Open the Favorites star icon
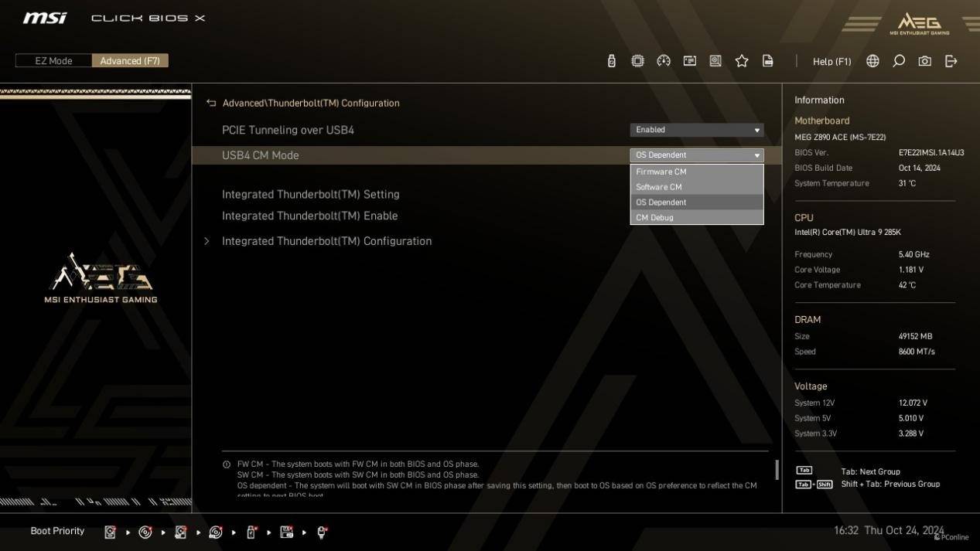This screenshot has width=980, height=551. pyautogui.click(x=742, y=60)
